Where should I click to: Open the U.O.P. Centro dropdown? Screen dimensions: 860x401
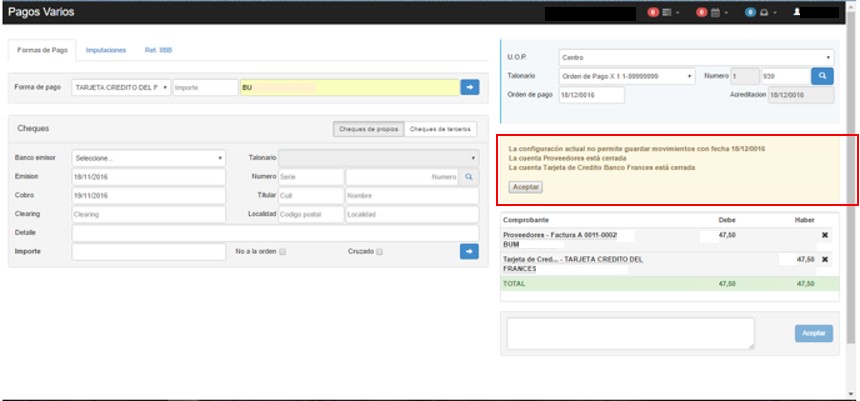[695, 58]
